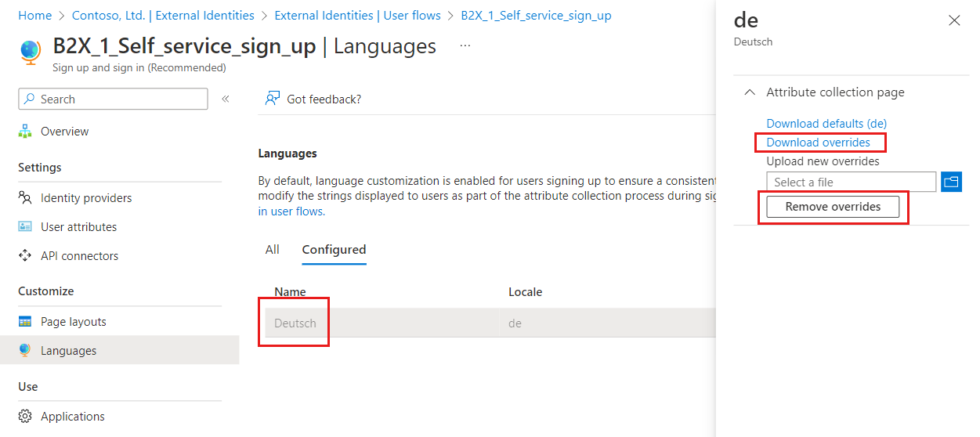Click the Remove overrides button
This screenshot has width=980, height=437.
pos(833,207)
